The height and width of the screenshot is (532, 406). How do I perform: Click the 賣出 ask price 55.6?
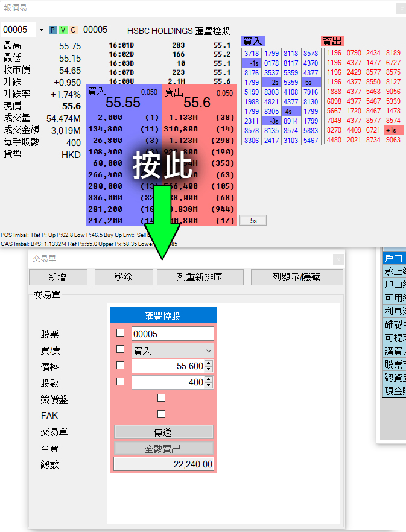coord(197,103)
